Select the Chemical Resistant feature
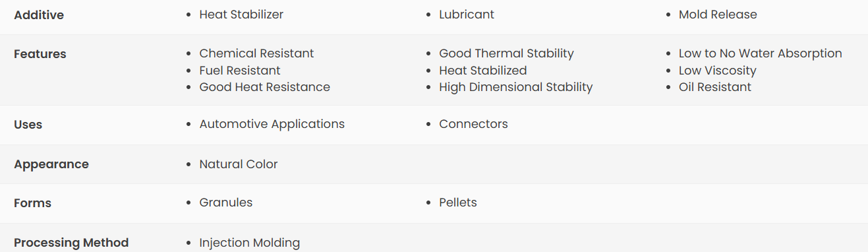 pos(256,53)
